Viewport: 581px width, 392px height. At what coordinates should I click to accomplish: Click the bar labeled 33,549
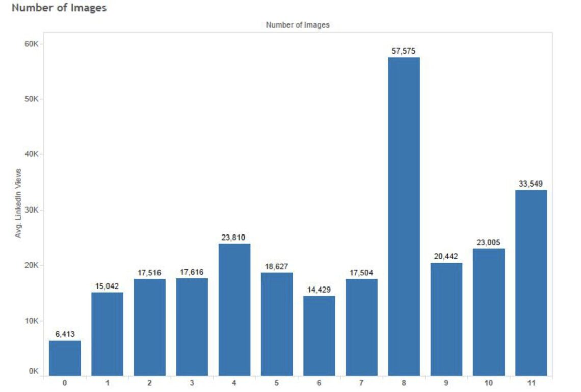point(532,280)
